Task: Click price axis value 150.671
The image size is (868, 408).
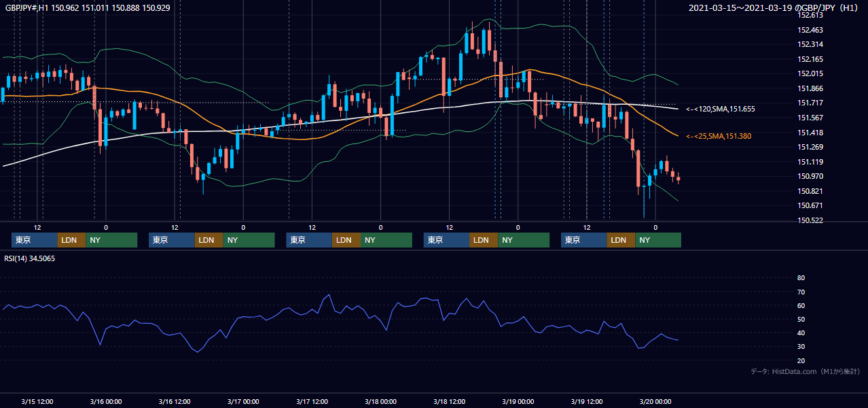Action: click(810, 205)
